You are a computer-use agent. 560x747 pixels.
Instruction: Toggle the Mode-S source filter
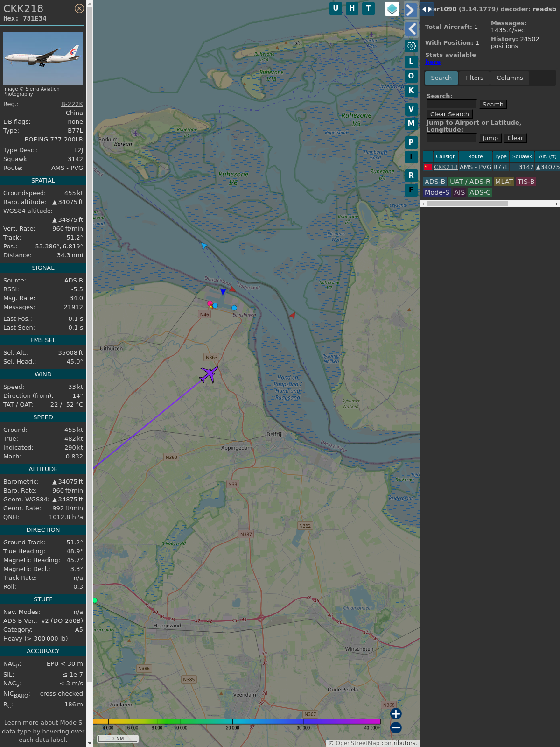coord(437,192)
